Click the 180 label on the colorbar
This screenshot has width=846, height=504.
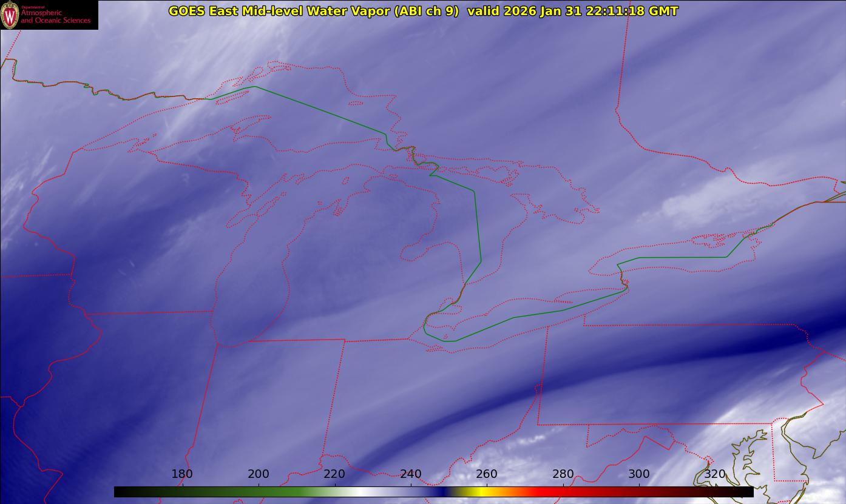(x=182, y=474)
